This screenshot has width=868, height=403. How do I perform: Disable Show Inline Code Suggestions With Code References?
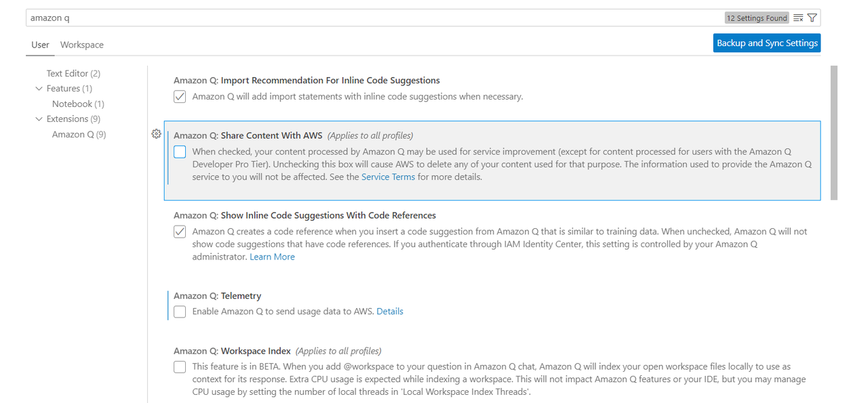[x=180, y=232]
